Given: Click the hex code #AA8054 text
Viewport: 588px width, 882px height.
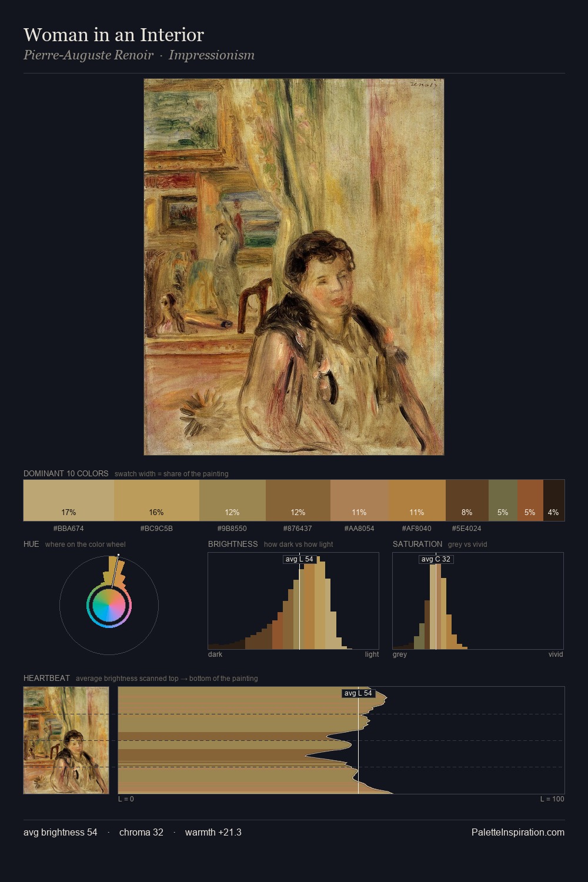Looking at the screenshot, I should click(x=359, y=529).
